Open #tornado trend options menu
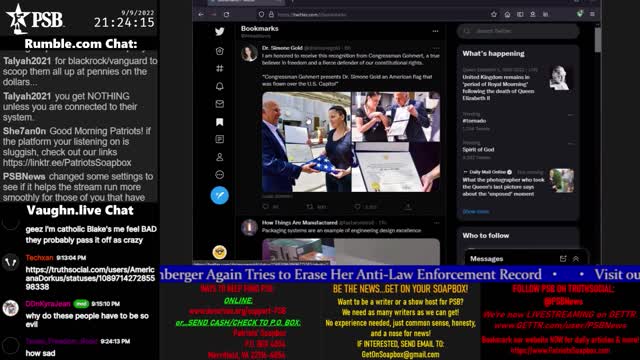This screenshot has width=640, height=360. point(571,115)
